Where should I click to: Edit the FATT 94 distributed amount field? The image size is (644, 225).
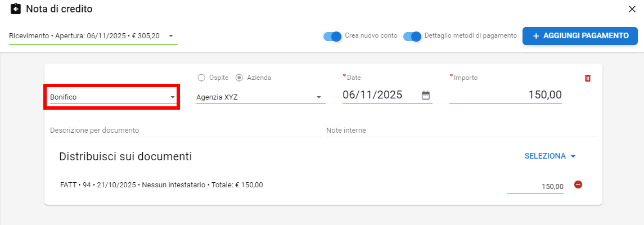pyautogui.click(x=535, y=186)
